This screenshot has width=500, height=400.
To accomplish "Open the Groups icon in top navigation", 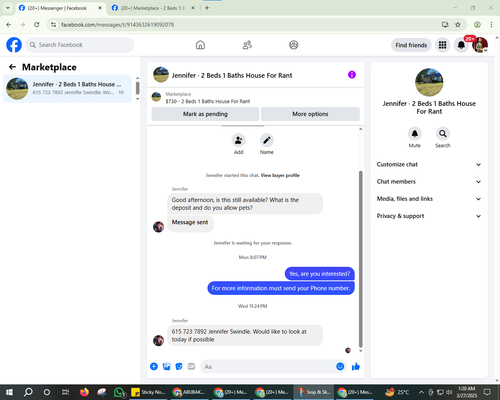I will tap(294, 45).
